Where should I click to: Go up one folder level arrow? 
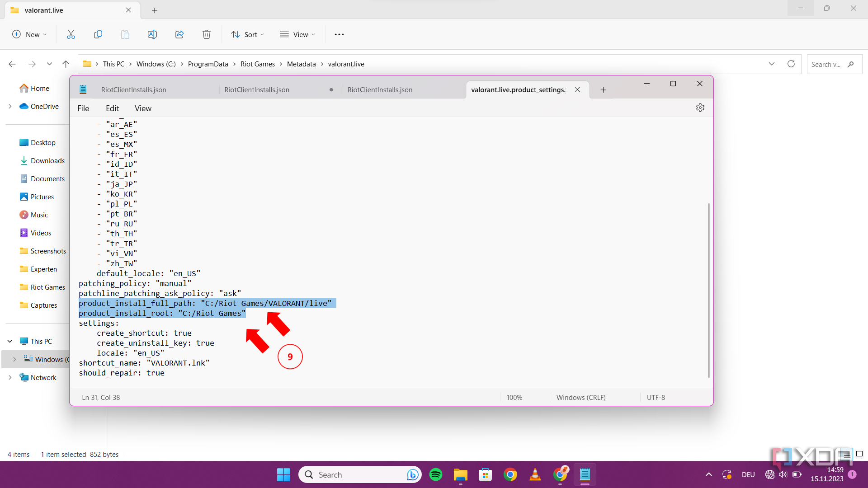[x=66, y=64]
